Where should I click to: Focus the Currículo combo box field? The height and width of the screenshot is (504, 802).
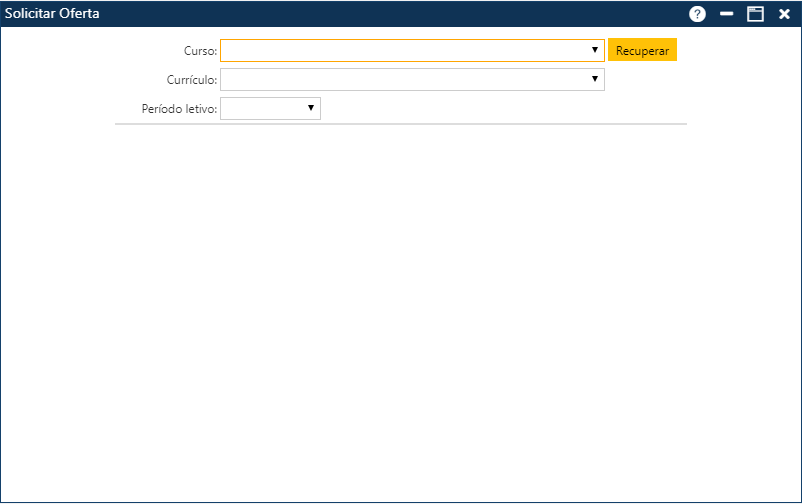[400, 79]
